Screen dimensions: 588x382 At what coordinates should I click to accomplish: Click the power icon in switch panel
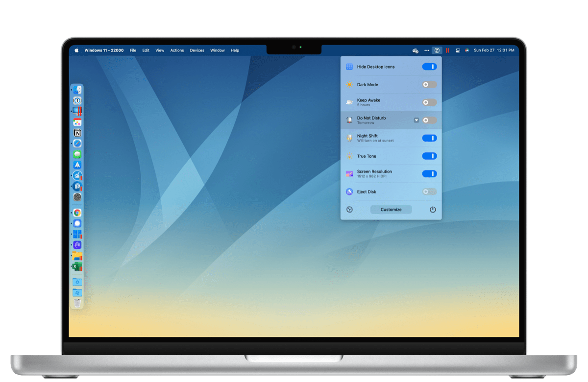[433, 210]
